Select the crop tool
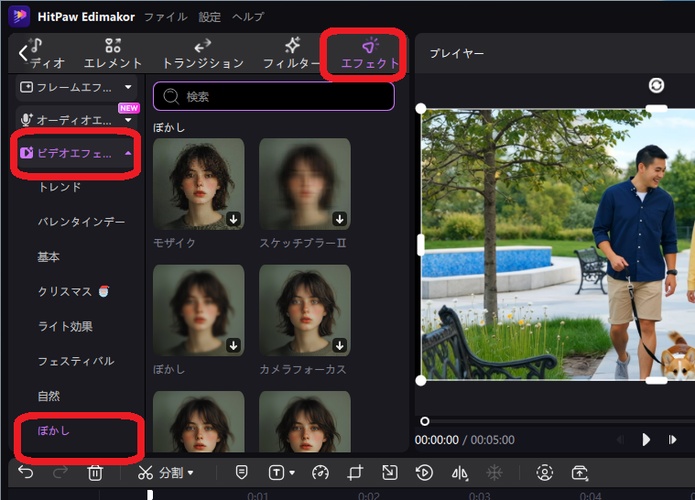 coord(355,473)
